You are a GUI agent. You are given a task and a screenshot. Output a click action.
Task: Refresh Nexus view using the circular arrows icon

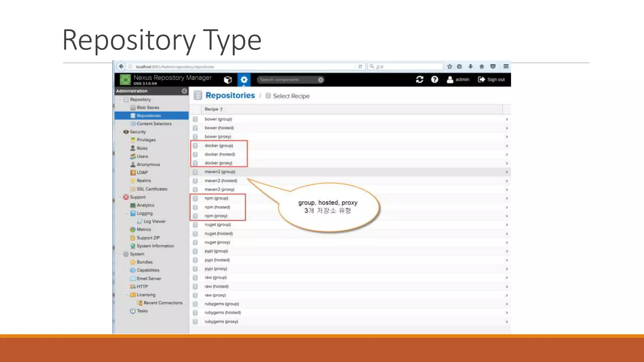(x=419, y=80)
